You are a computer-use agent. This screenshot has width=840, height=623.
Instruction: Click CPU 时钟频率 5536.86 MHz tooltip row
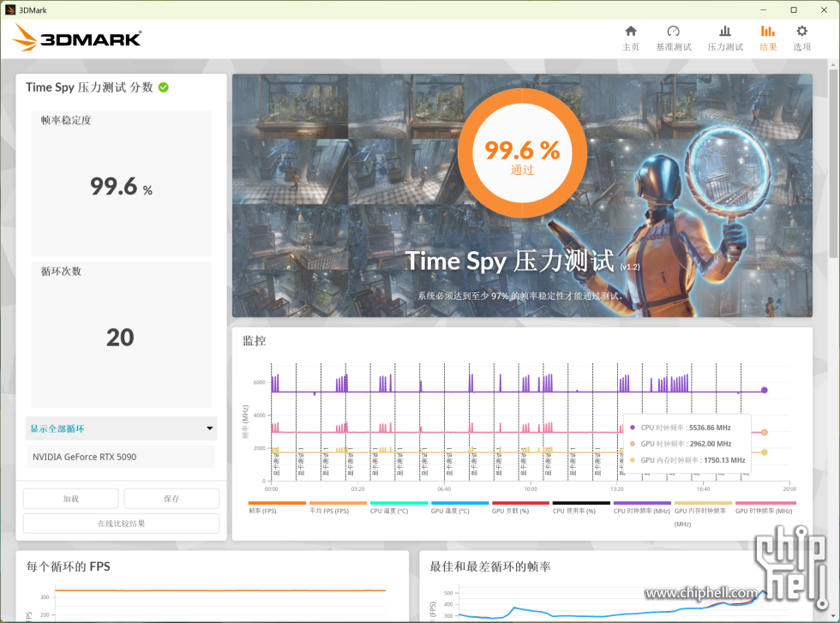(x=681, y=428)
